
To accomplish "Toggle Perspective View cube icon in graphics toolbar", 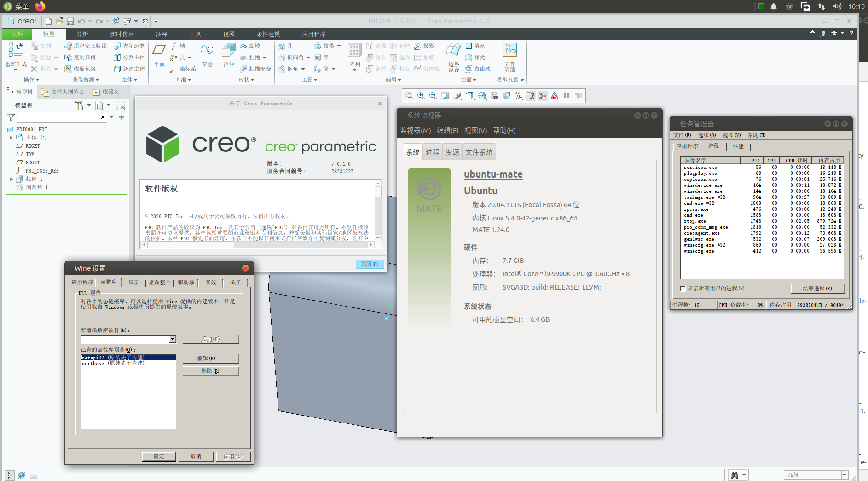I will coord(506,96).
